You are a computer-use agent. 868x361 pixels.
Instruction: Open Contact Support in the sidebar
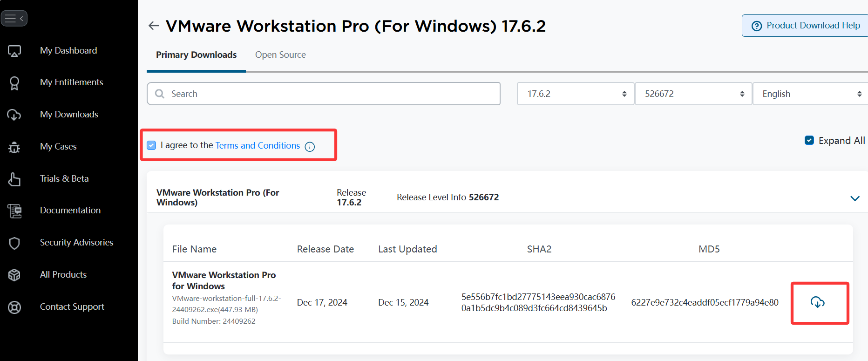pyautogui.click(x=72, y=307)
